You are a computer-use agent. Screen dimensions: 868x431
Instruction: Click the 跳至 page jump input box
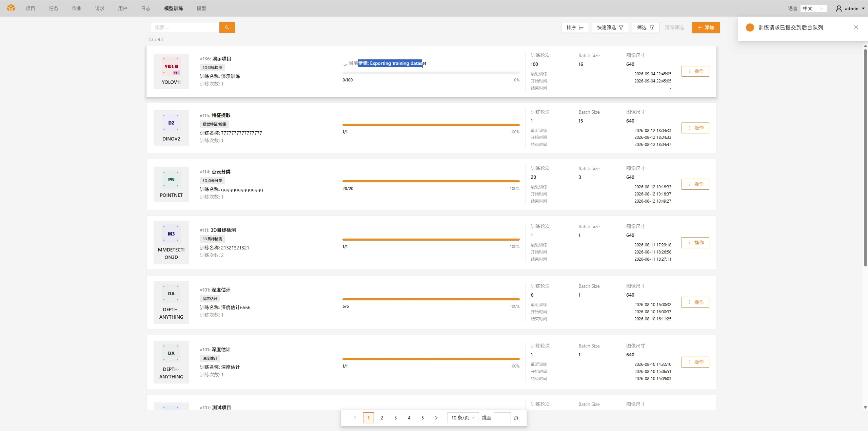502,418
